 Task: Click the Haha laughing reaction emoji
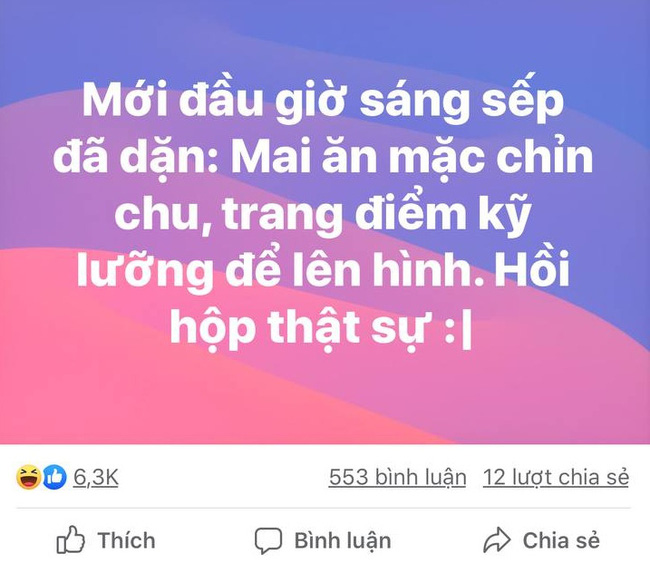tap(28, 477)
